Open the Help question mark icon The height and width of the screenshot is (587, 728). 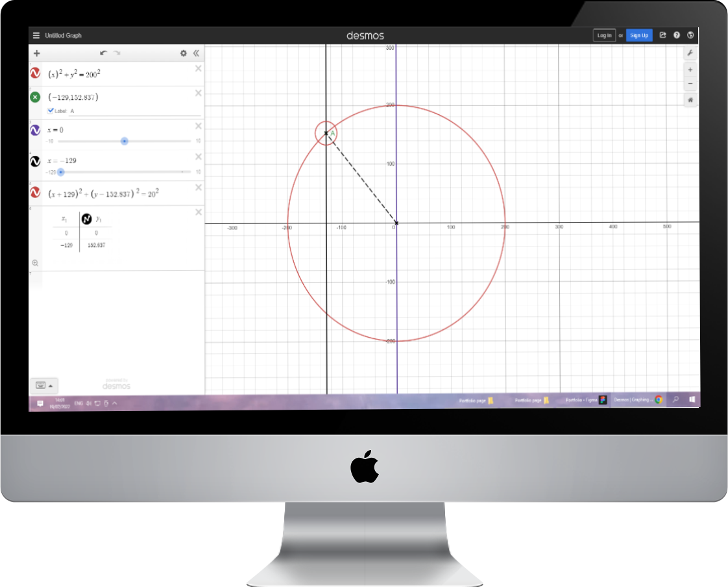[x=677, y=36]
